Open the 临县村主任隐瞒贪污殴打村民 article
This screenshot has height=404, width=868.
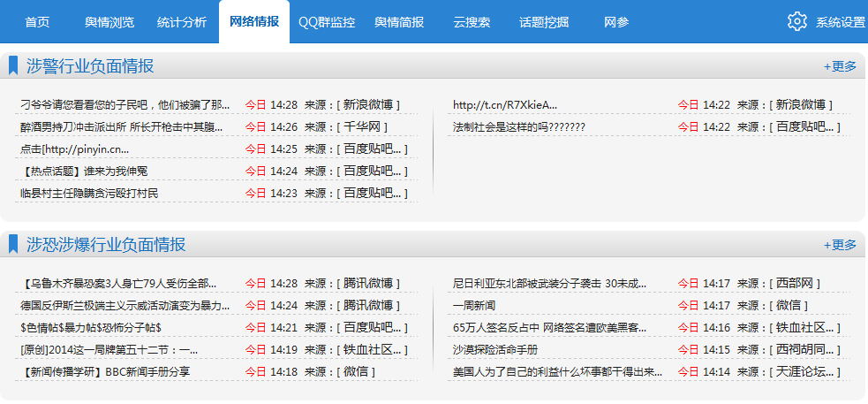point(89,193)
